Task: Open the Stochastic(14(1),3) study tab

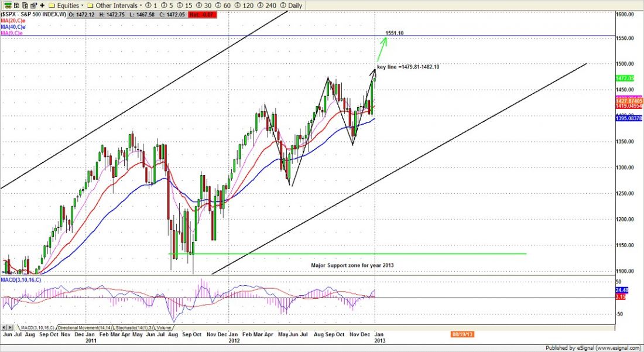Action: [x=133, y=327]
